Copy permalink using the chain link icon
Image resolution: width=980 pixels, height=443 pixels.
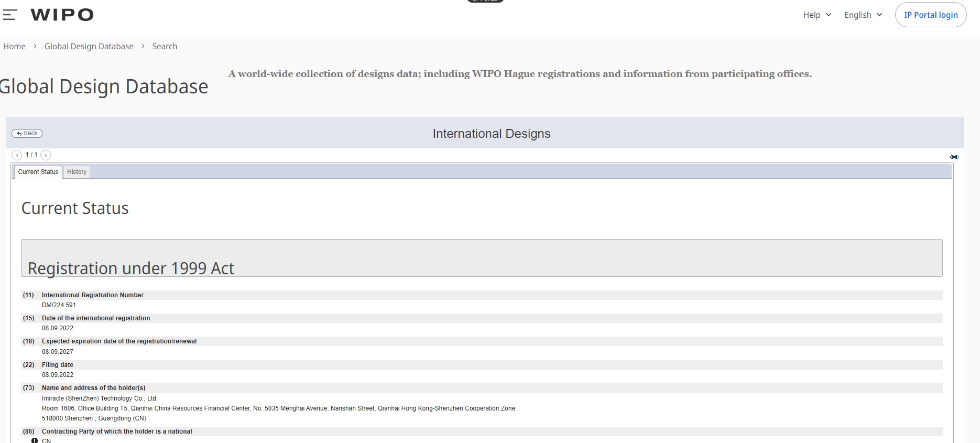954,157
